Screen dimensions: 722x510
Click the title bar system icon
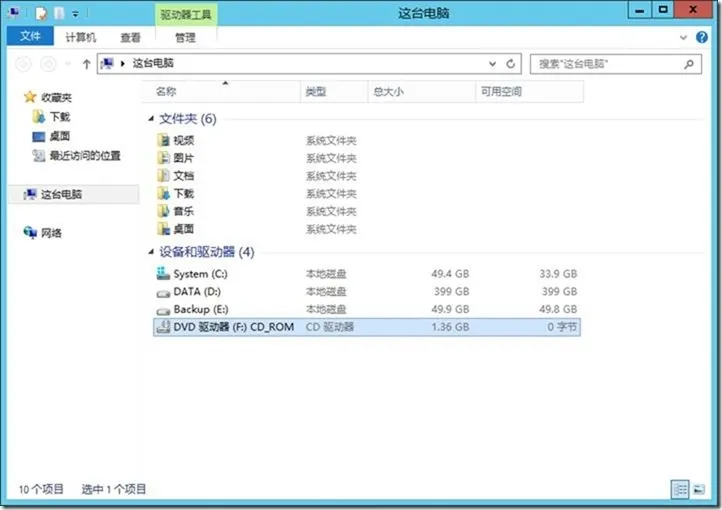click(x=14, y=12)
